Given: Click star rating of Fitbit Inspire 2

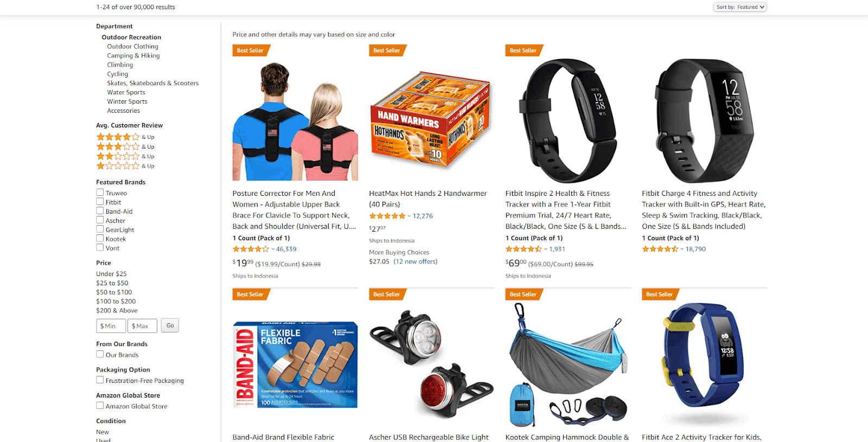Looking at the screenshot, I should coord(523,249).
